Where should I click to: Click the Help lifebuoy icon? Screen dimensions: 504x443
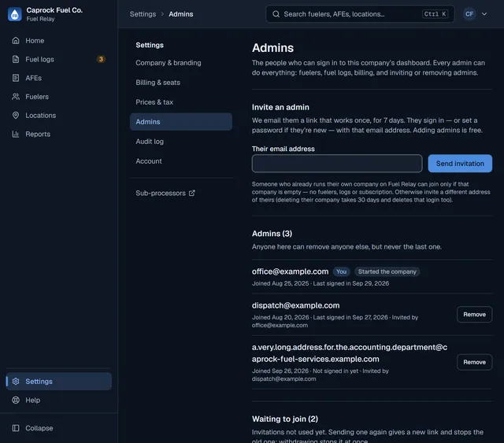tap(16, 400)
